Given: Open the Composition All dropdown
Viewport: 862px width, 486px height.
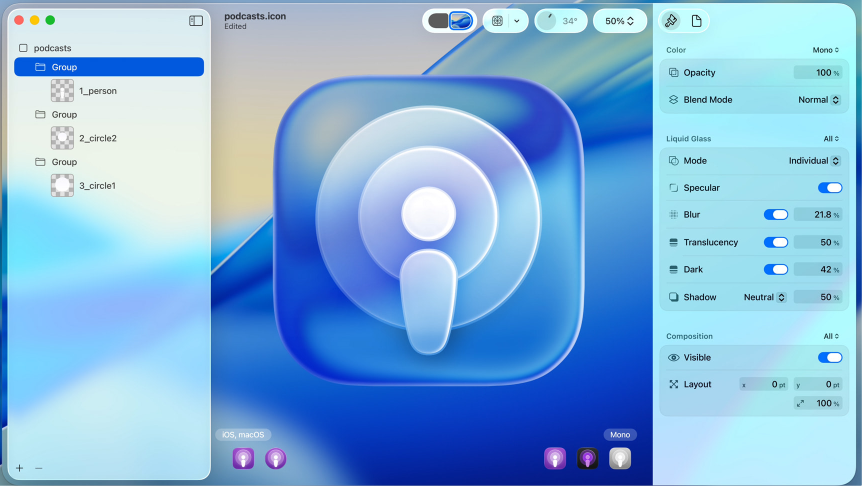Looking at the screenshot, I should tap(831, 336).
